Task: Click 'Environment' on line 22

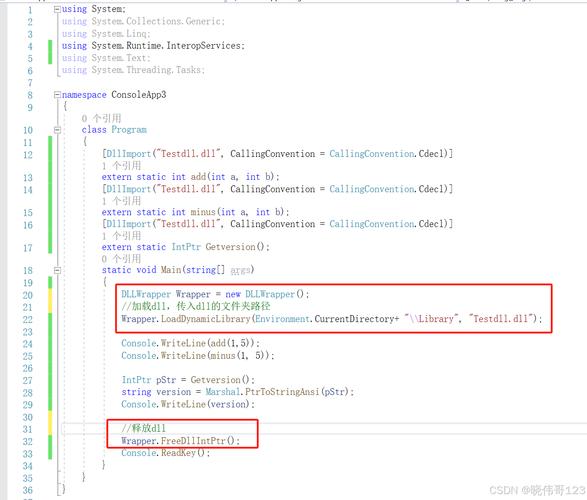Action: 282,319
